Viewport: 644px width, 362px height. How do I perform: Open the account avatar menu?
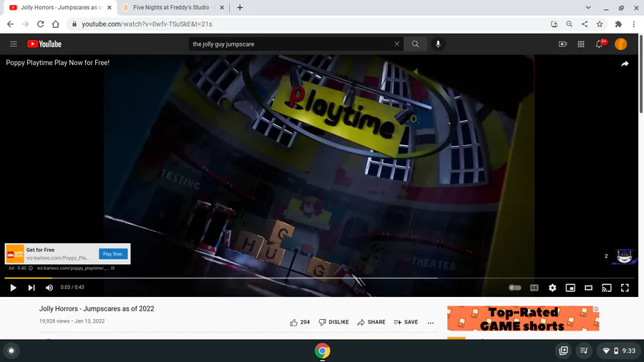[620, 44]
